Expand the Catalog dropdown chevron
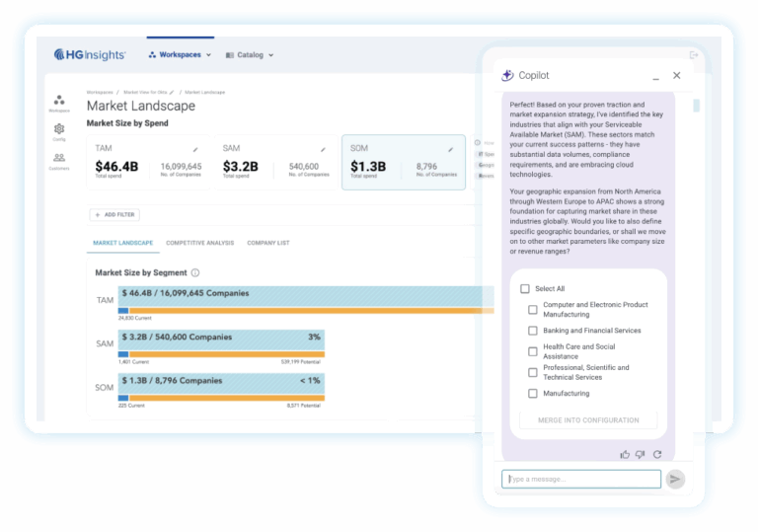 (x=271, y=55)
